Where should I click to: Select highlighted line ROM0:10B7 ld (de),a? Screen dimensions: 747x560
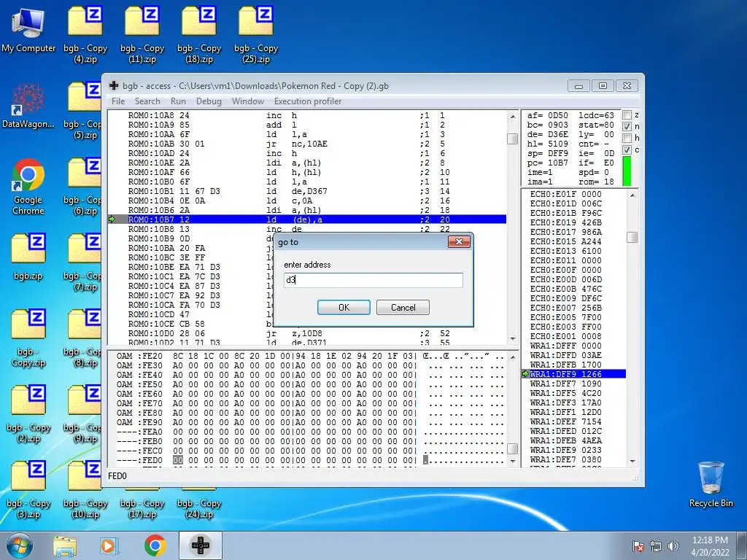tap(307, 219)
